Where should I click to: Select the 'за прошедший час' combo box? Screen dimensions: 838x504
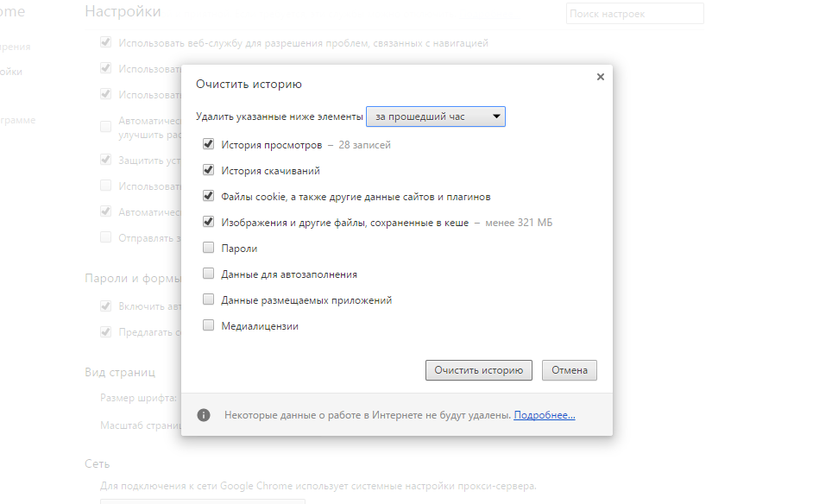click(436, 117)
